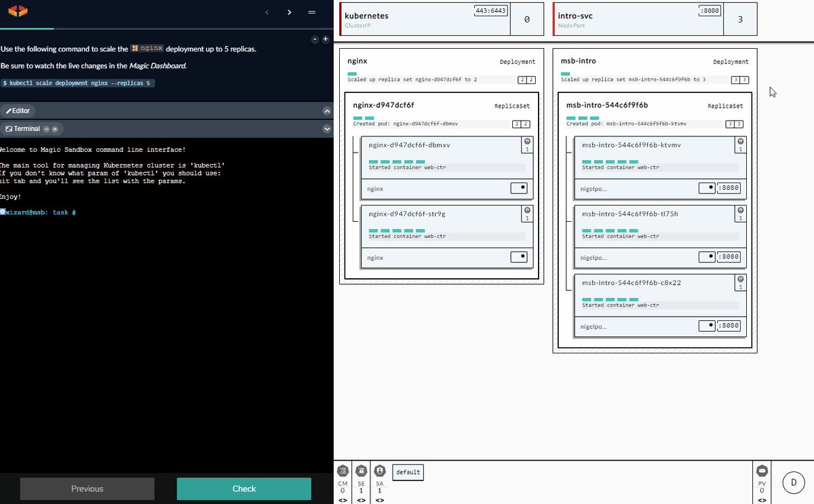Click the PersistentVolumes (PV) icon
This screenshot has height=504, width=814.
(762, 471)
